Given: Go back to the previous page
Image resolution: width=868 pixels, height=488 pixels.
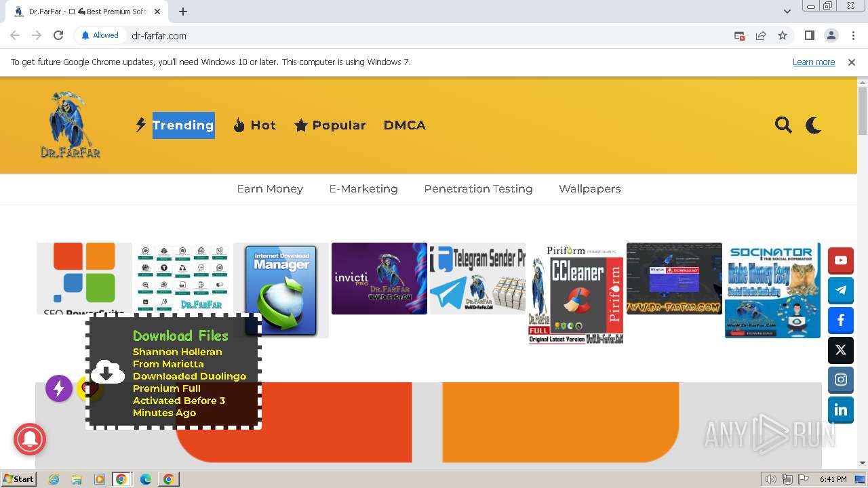Looking at the screenshot, I should 15,35.
